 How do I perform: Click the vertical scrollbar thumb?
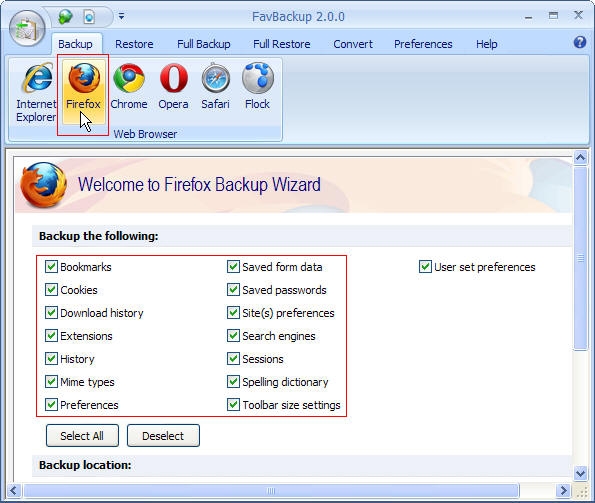tap(580, 259)
